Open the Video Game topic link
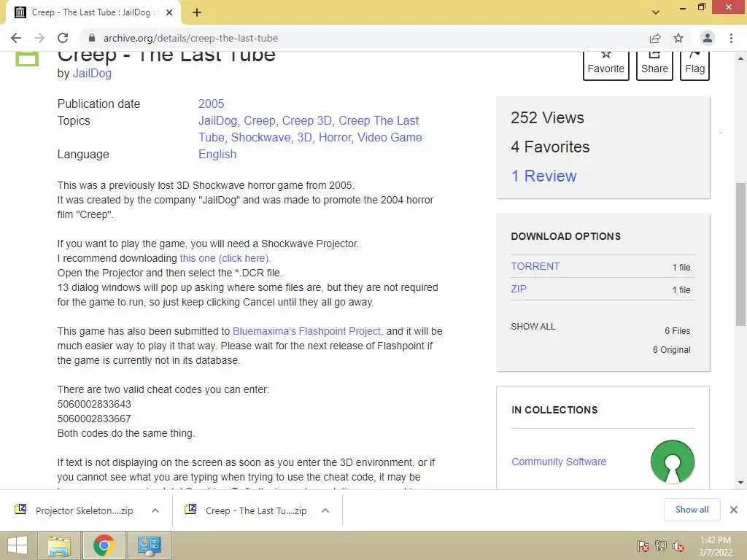Image resolution: width=747 pixels, height=560 pixels. click(x=390, y=137)
